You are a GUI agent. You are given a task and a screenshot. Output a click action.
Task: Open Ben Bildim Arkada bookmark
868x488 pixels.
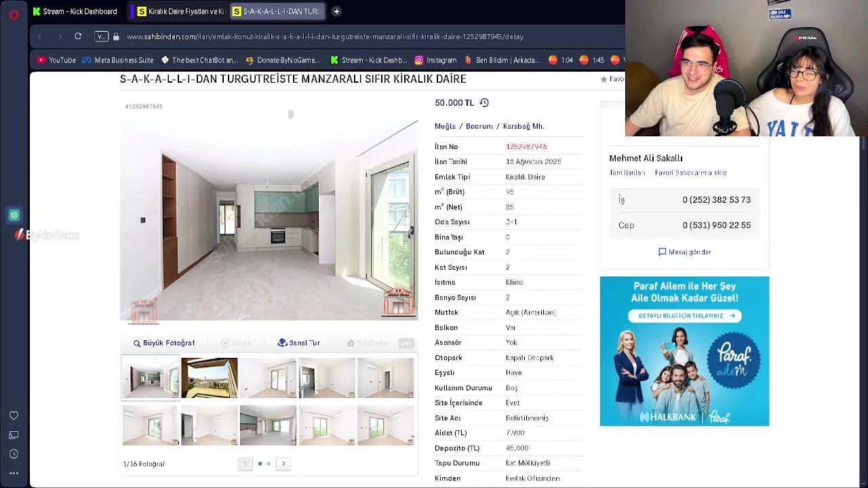[x=502, y=60]
